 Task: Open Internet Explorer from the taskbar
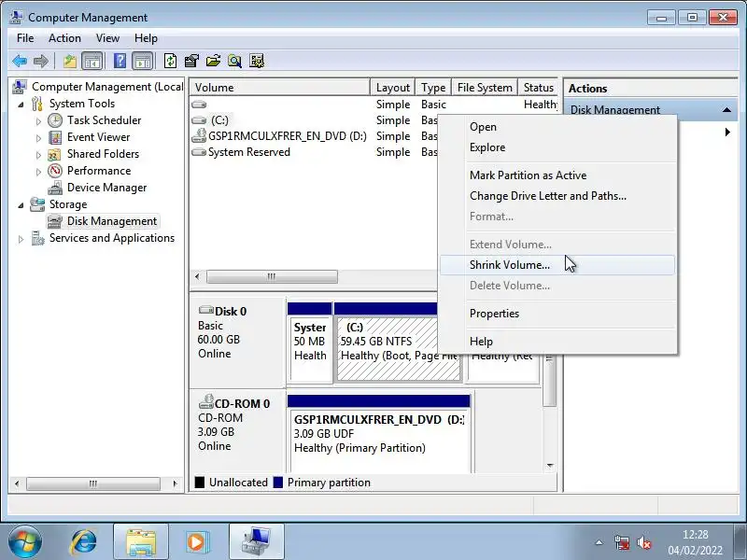83,542
